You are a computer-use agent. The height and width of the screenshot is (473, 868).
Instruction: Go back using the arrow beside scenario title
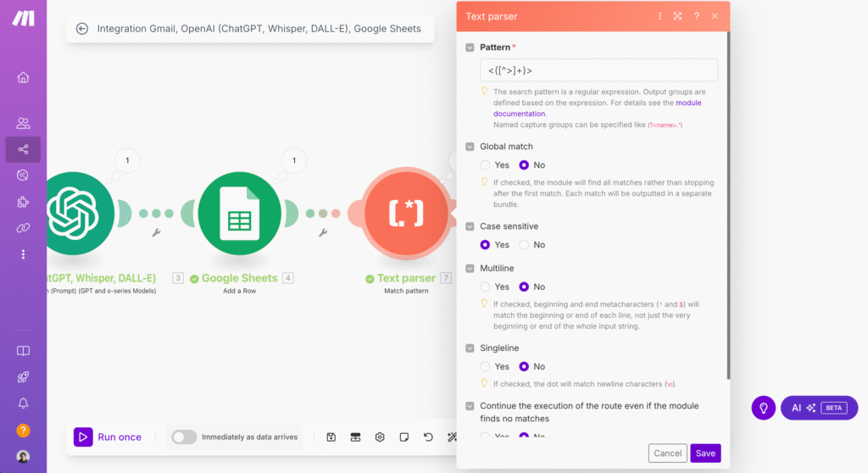coord(82,29)
